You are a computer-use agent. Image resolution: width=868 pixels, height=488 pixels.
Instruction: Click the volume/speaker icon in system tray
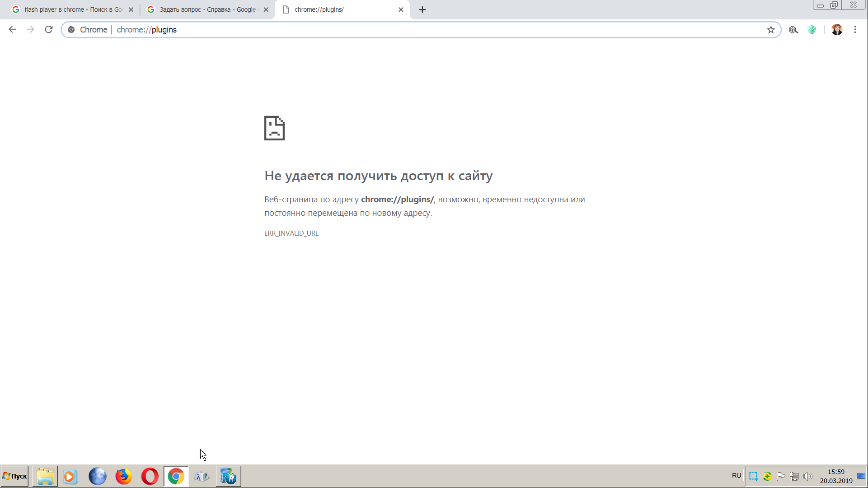808,476
